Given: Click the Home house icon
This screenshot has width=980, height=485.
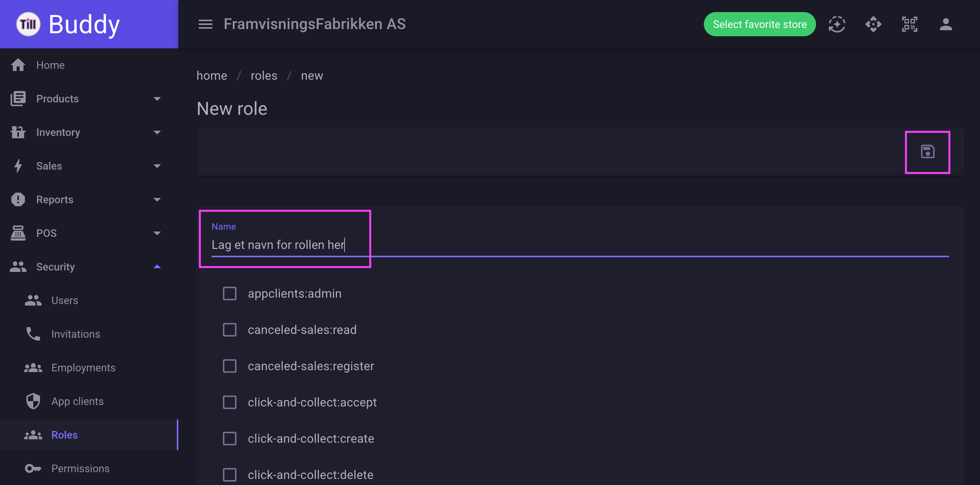Looking at the screenshot, I should (18, 65).
